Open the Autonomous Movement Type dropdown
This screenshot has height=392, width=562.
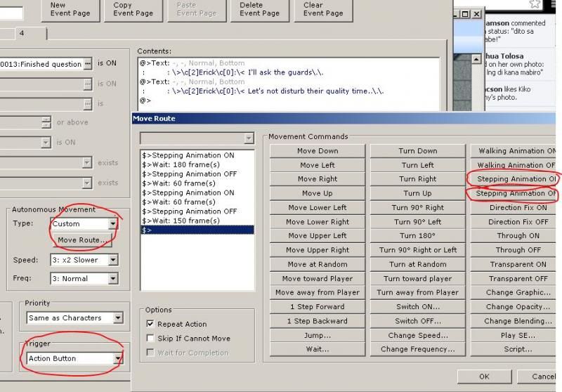pos(113,224)
